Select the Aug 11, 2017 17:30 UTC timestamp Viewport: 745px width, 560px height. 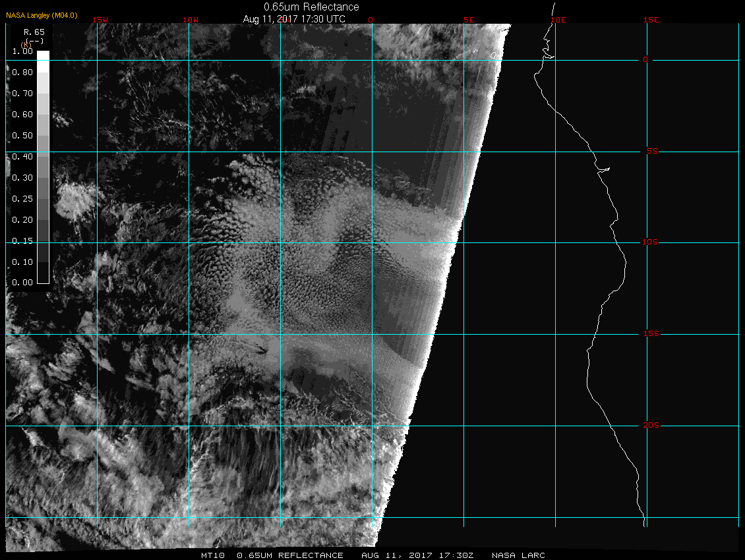point(294,18)
